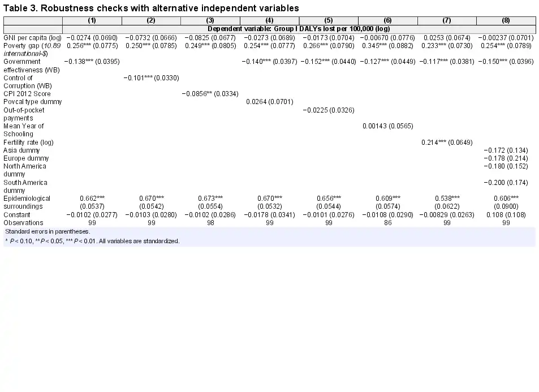Click the GNI per capita (log) row label
This screenshot has height=392, width=539.
tap(32, 37)
